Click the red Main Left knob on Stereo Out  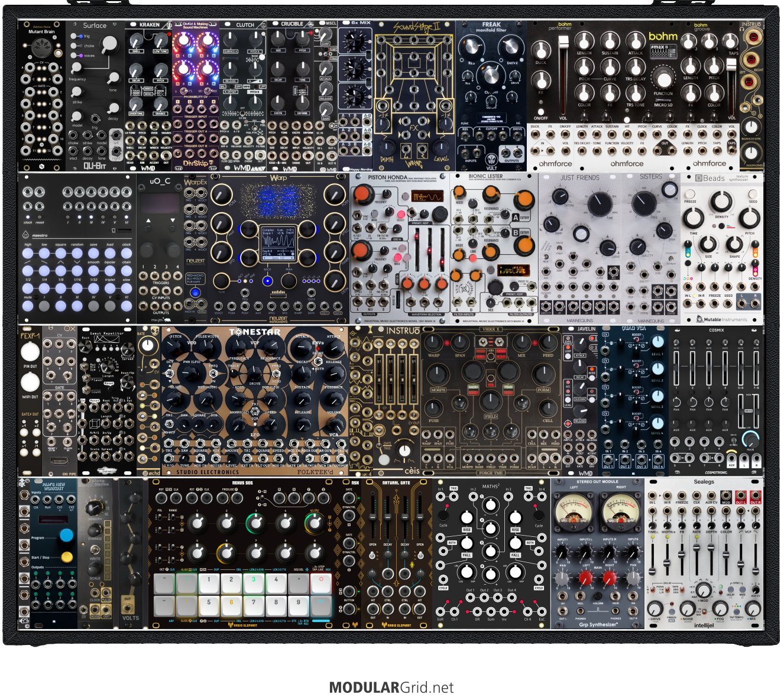pyautogui.click(x=586, y=578)
